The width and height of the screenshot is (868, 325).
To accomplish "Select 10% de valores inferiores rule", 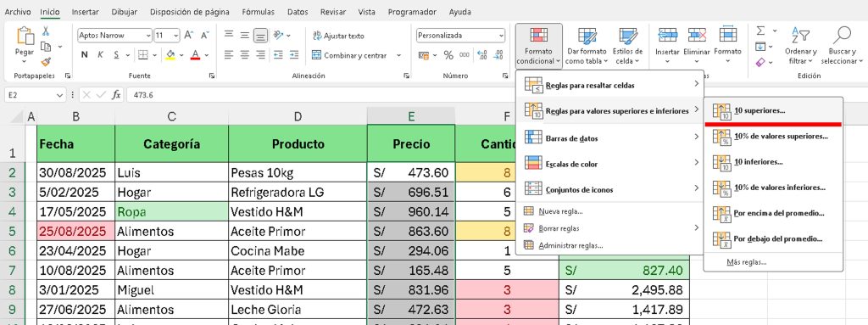I will click(x=773, y=188).
